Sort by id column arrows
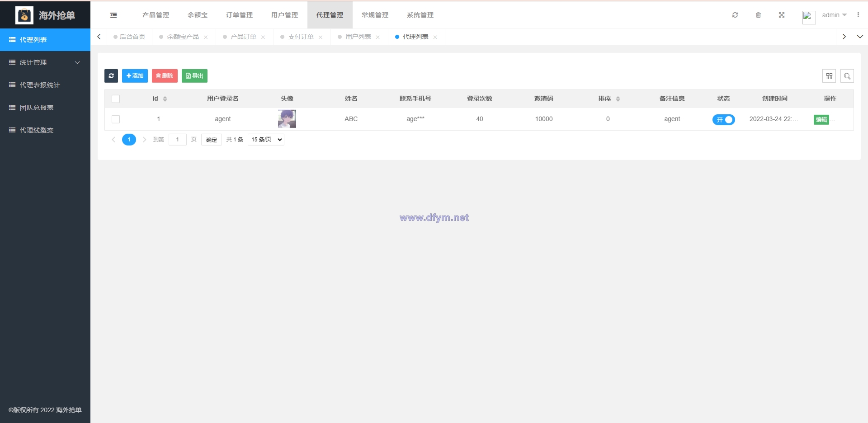Viewport: 868px width, 423px height. 165,99
